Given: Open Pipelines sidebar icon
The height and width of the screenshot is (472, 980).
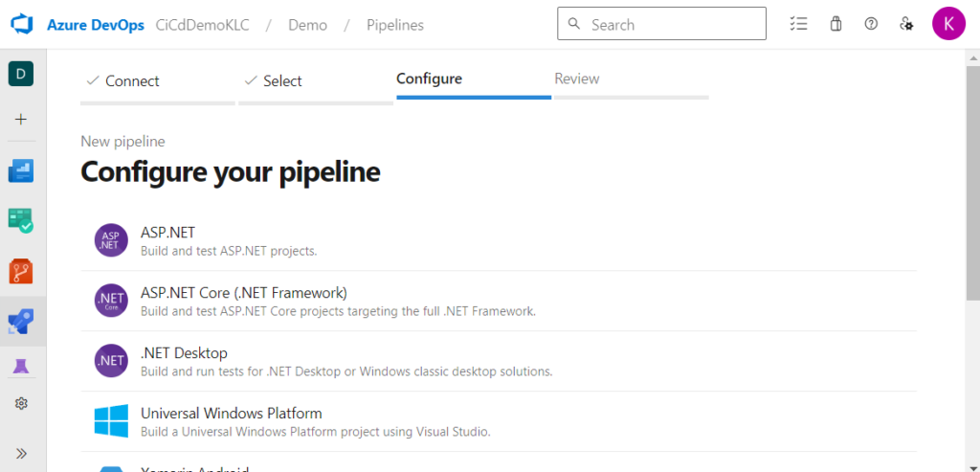Looking at the screenshot, I should pyautogui.click(x=21, y=321).
